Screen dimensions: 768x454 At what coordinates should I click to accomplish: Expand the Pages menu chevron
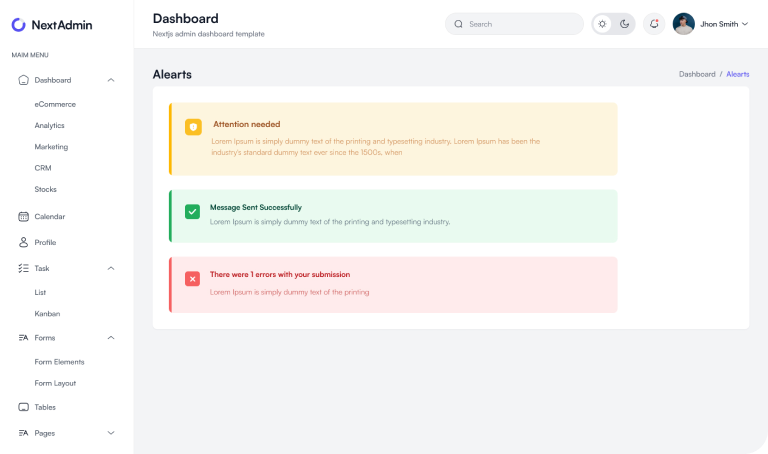[111, 433]
